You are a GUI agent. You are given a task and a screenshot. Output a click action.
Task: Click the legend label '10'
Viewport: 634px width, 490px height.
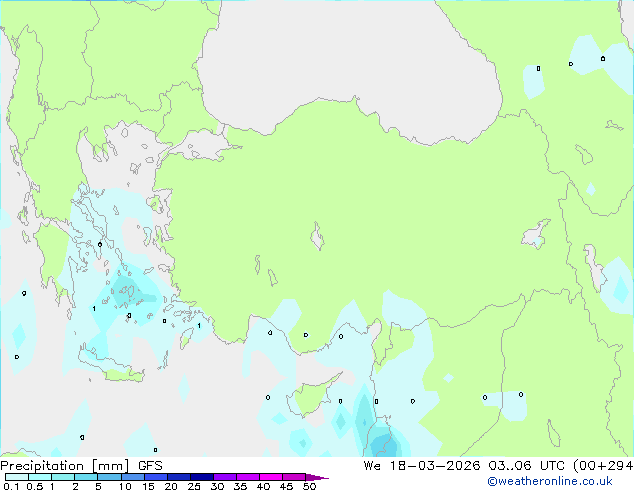(125, 486)
